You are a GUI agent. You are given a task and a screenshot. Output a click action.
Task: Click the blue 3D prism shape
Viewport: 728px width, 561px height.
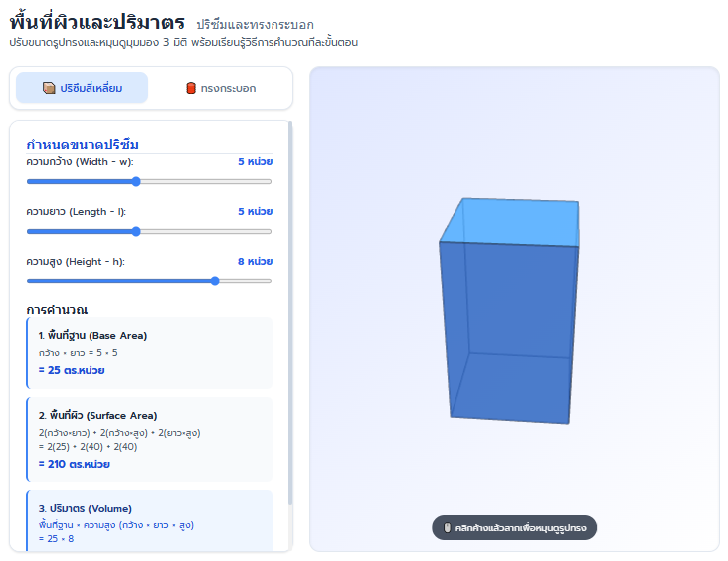click(509, 310)
